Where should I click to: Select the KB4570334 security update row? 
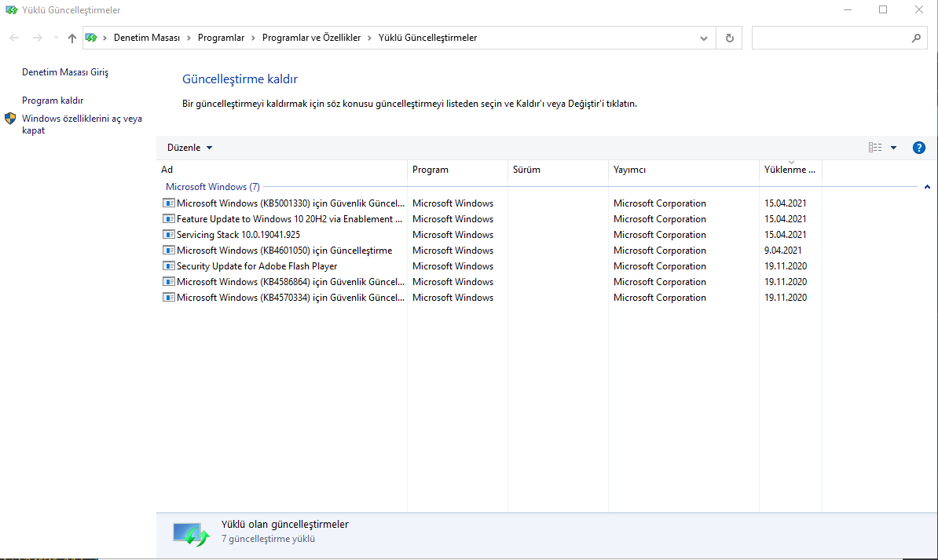pyautogui.click(x=489, y=298)
